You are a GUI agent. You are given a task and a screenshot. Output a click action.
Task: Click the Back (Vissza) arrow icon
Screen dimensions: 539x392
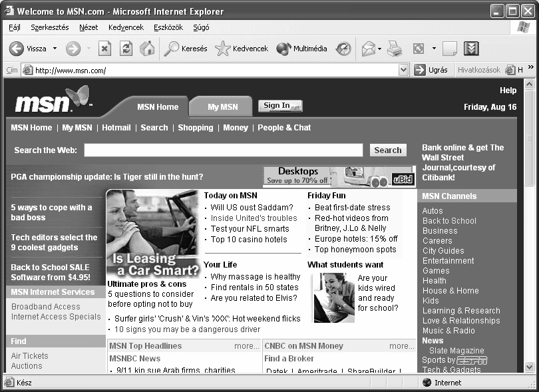coord(16,49)
